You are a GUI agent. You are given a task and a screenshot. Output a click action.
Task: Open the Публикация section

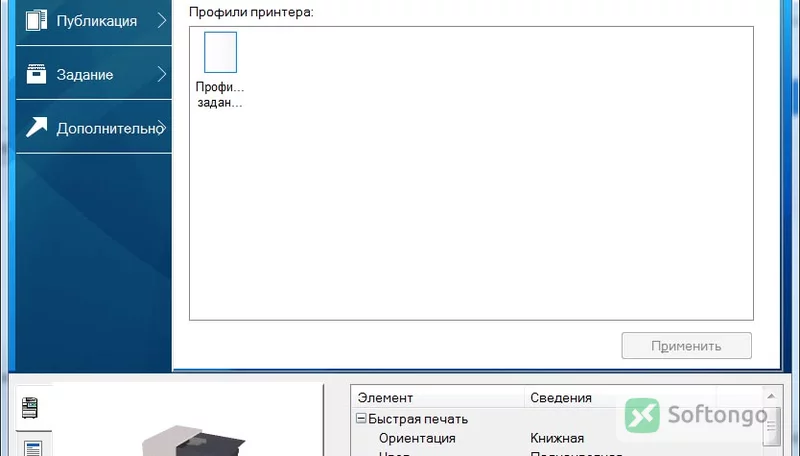point(94,21)
